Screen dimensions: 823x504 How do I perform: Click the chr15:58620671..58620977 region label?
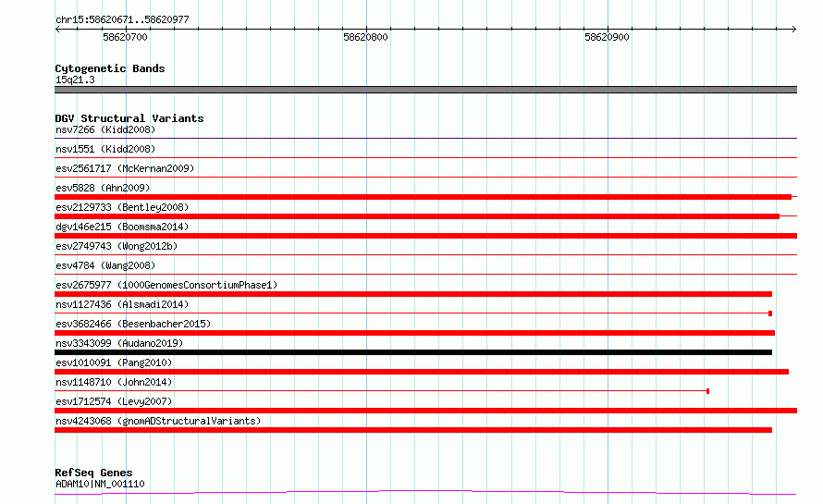pos(122,19)
